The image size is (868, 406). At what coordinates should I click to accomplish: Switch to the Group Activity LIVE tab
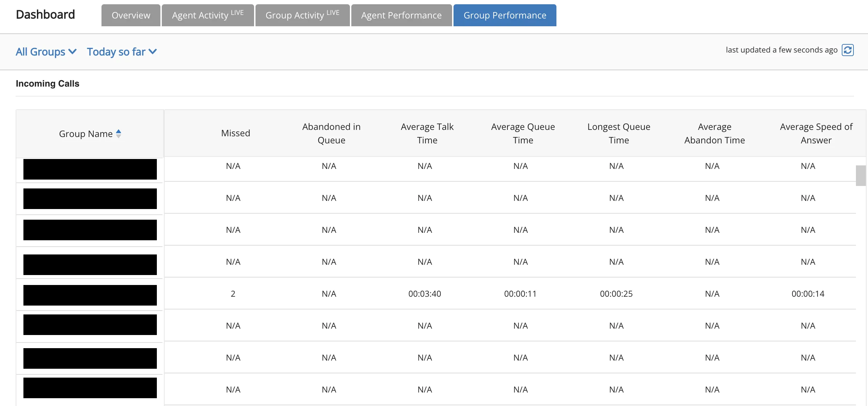point(303,15)
